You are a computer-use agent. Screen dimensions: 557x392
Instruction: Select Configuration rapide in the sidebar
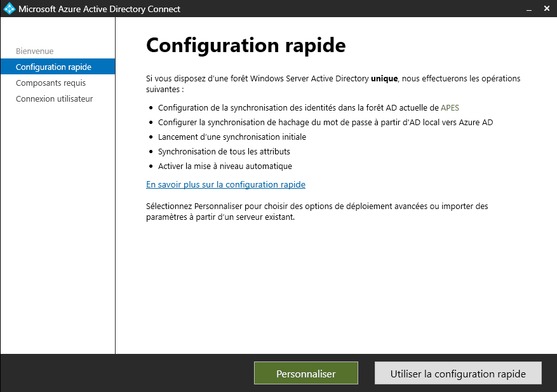click(x=53, y=67)
